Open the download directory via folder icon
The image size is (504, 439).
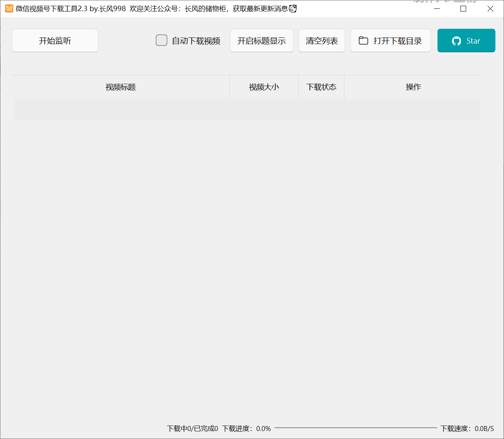coord(363,41)
